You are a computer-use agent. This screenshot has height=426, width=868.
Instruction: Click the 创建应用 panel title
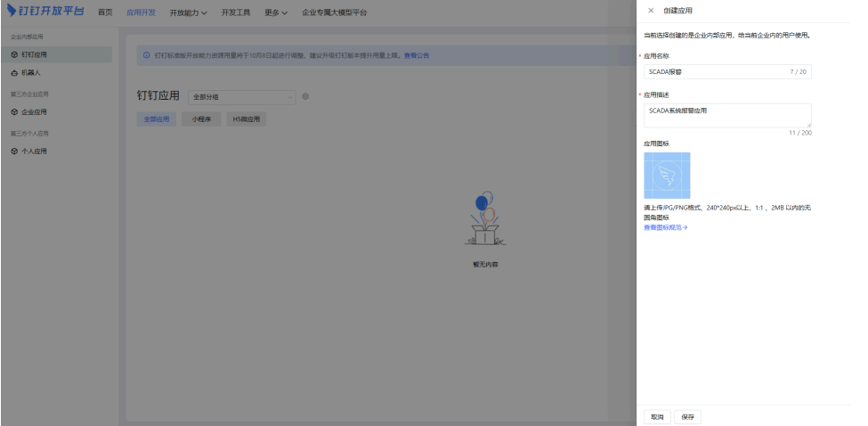[677, 11]
